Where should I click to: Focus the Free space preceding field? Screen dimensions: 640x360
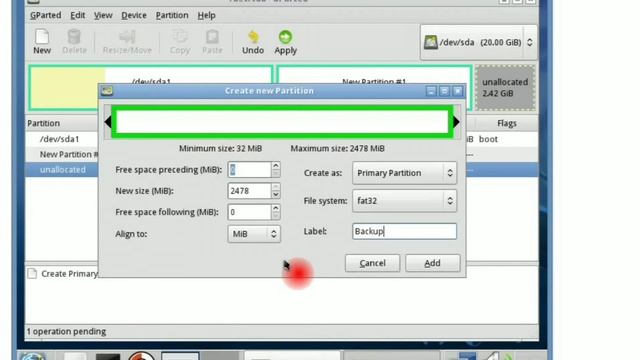coord(249,170)
